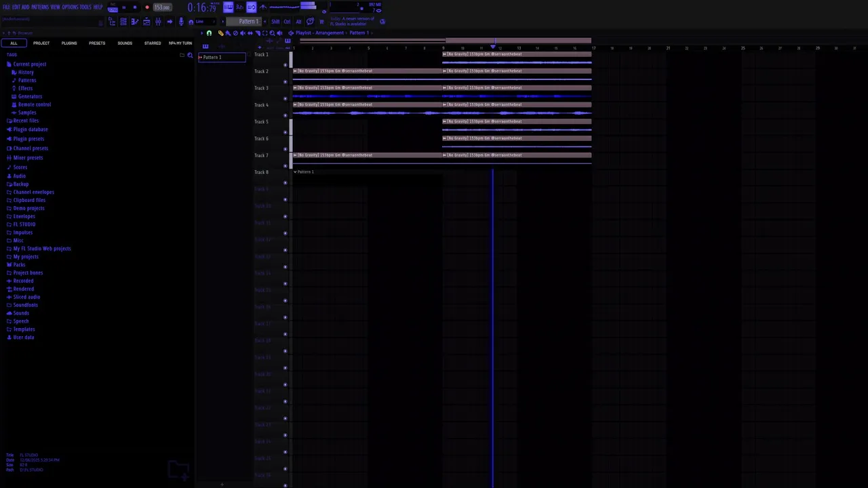Image resolution: width=868 pixels, height=488 pixels.
Task: Switch to the STARRED browser tab
Action: [x=153, y=43]
